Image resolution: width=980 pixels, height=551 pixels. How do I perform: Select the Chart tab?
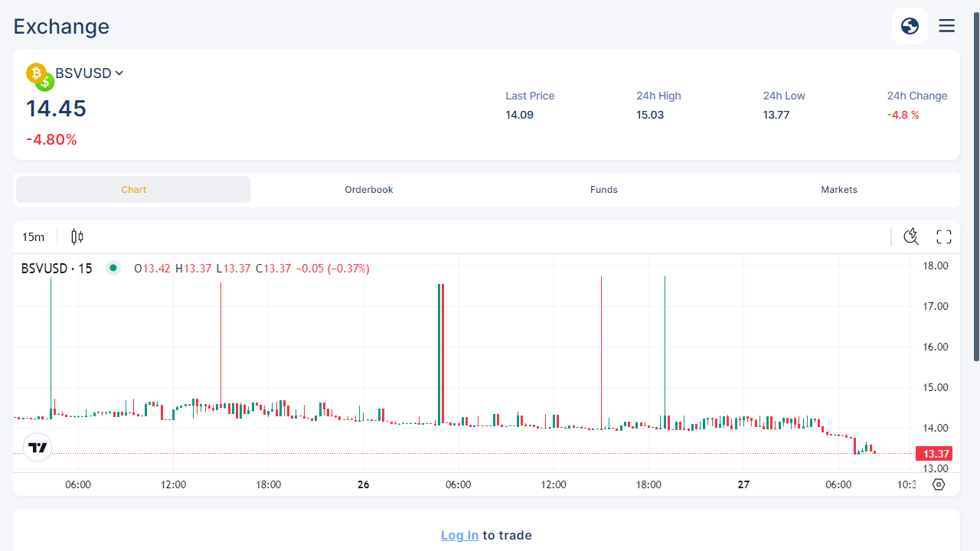coord(133,190)
